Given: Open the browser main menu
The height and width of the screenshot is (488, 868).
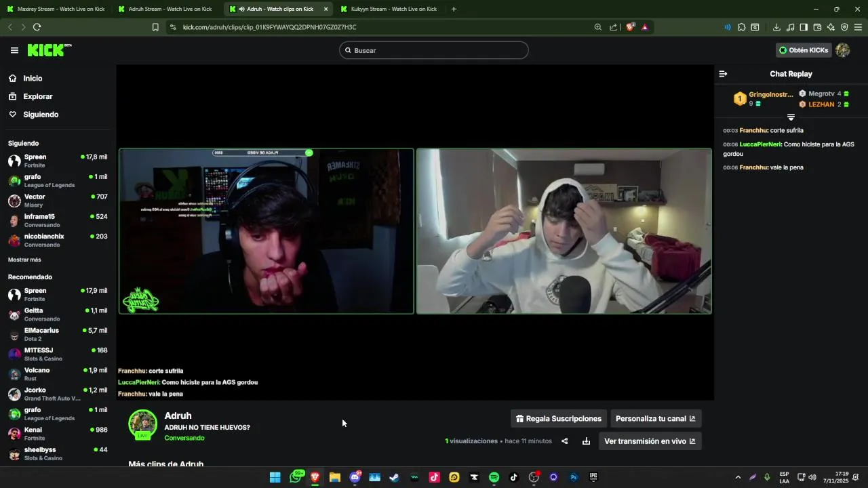Looking at the screenshot, I should coord(858,27).
